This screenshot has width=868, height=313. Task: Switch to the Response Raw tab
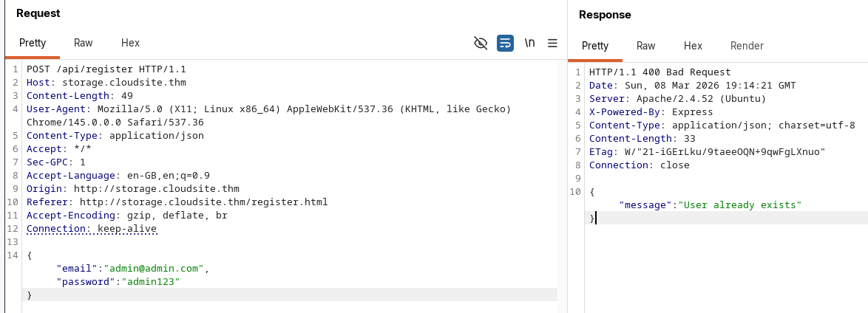pos(645,46)
